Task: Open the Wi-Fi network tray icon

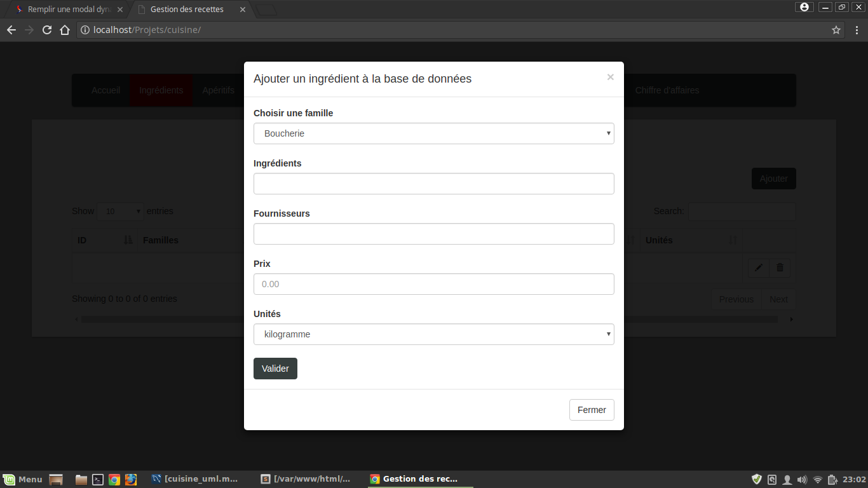Action: (x=818, y=480)
